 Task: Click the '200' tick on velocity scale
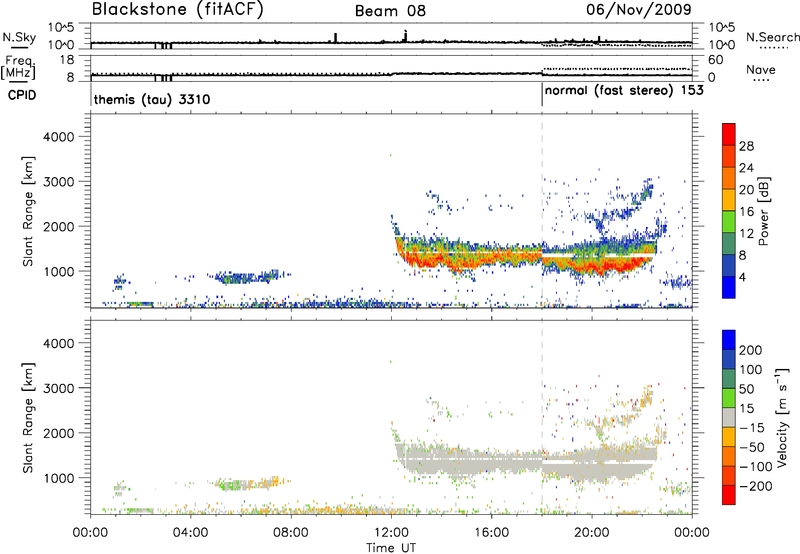[751, 350]
